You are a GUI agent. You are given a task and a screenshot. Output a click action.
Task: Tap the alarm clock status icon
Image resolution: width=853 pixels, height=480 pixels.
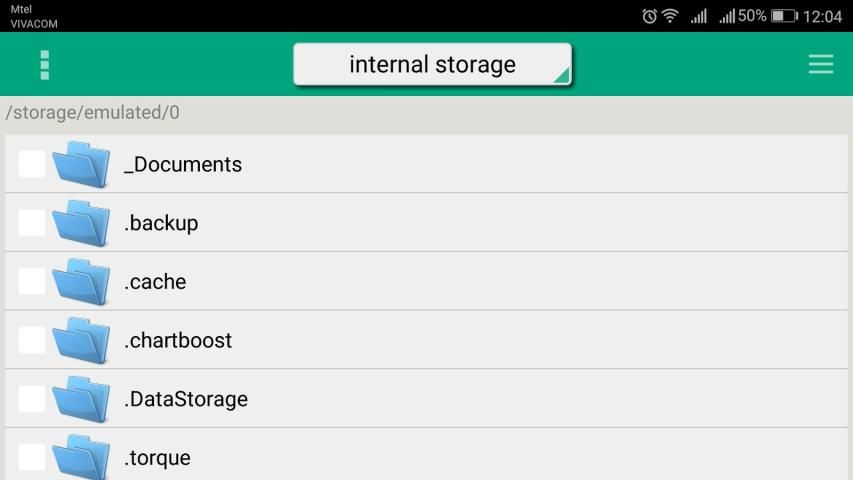pos(650,16)
